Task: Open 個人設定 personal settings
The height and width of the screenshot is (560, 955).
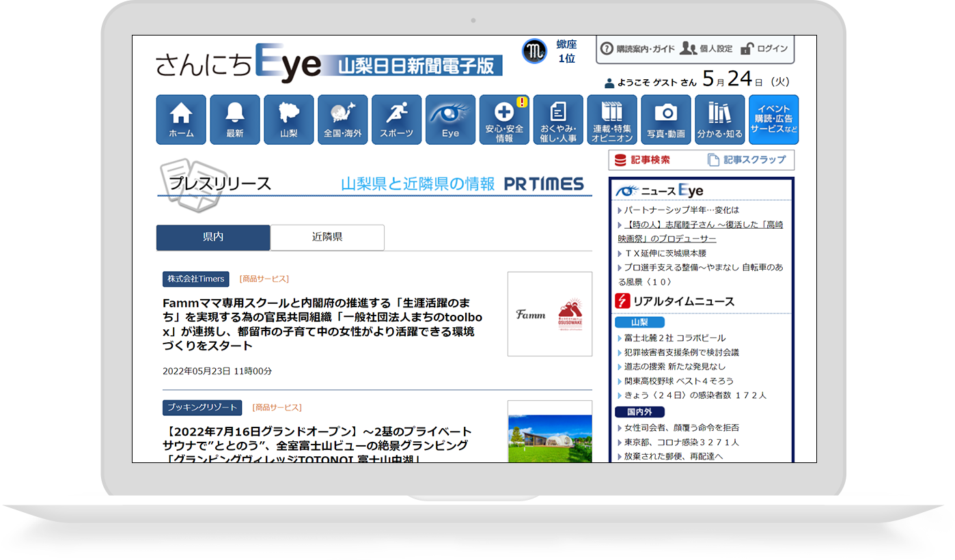Action: [x=707, y=48]
